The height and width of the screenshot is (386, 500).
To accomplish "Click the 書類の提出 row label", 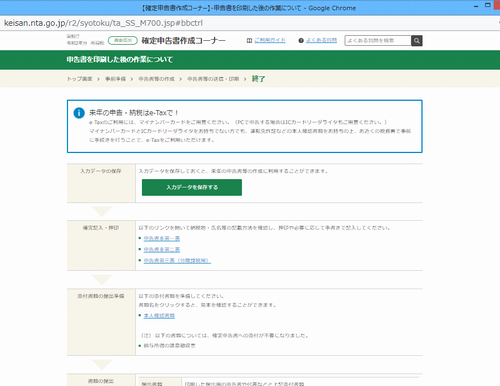I will pos(101,381).
